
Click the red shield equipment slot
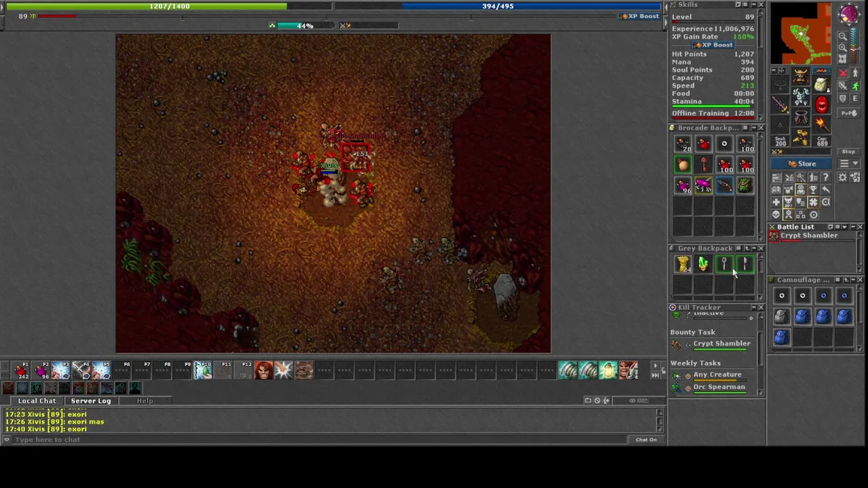coord(821,104)
